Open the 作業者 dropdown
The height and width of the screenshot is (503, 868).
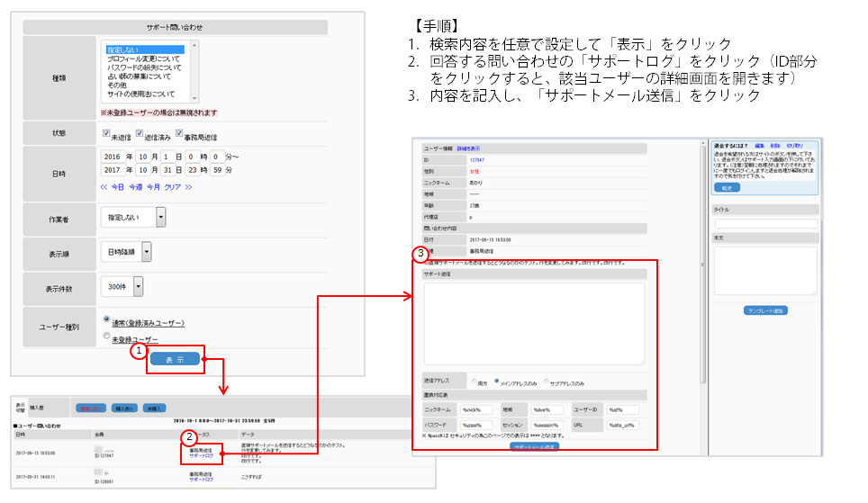160,216
